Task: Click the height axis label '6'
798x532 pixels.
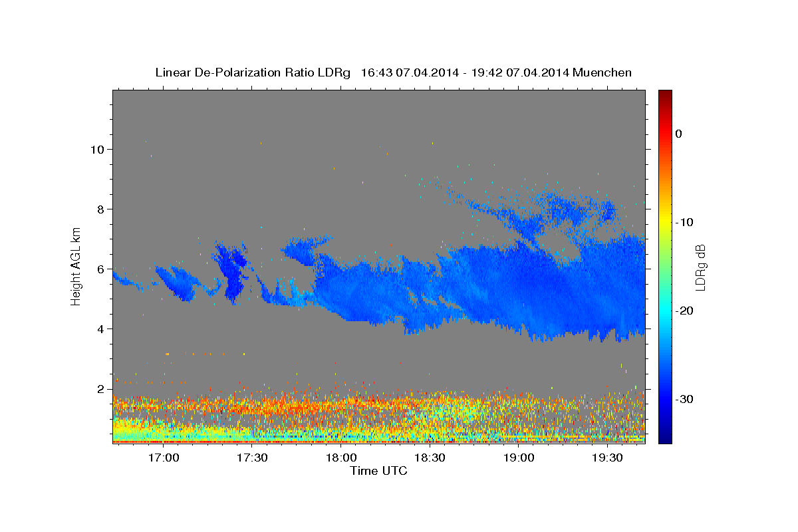Action: (102, 269)
